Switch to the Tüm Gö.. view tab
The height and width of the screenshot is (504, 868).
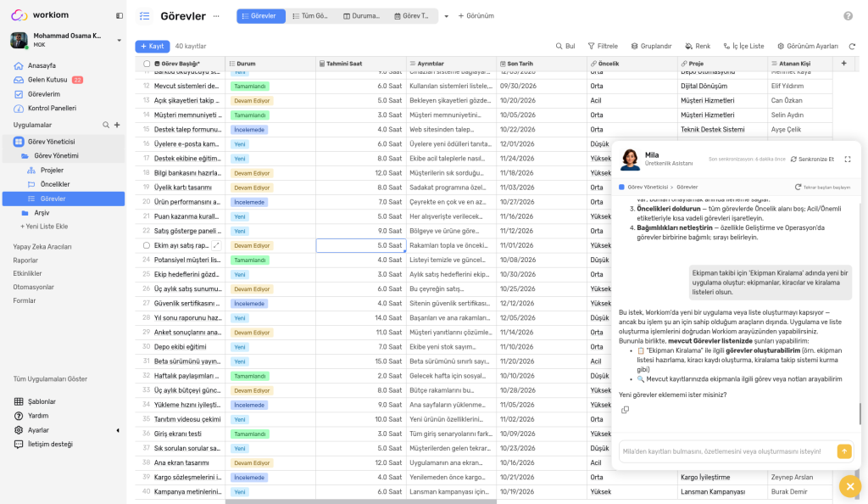[310, 16]
